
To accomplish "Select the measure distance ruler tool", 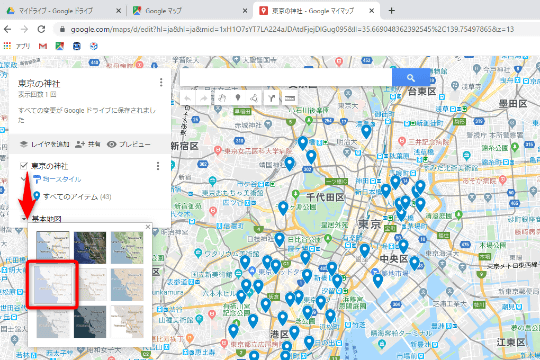I will [x=290, y=99].
